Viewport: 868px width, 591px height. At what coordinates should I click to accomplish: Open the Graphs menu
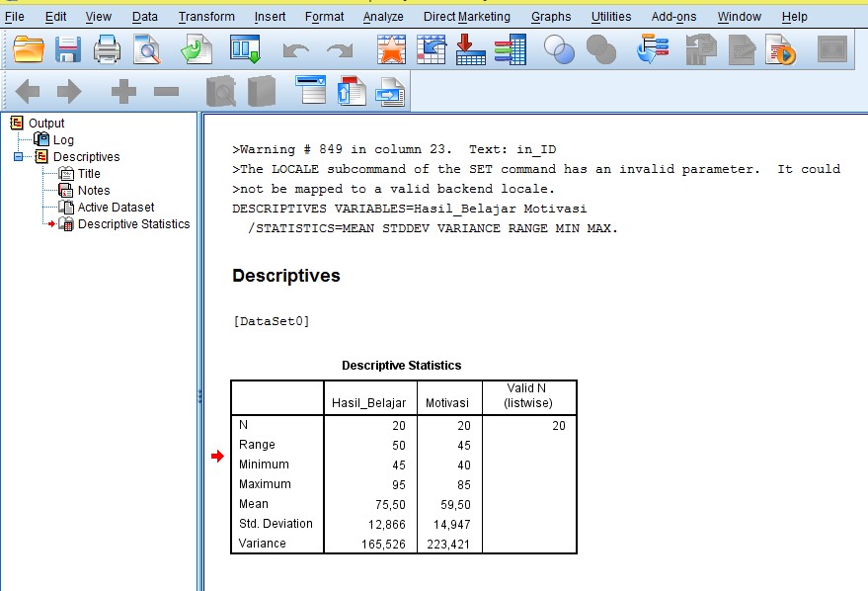pyautogui.click(x=551, y=17)
